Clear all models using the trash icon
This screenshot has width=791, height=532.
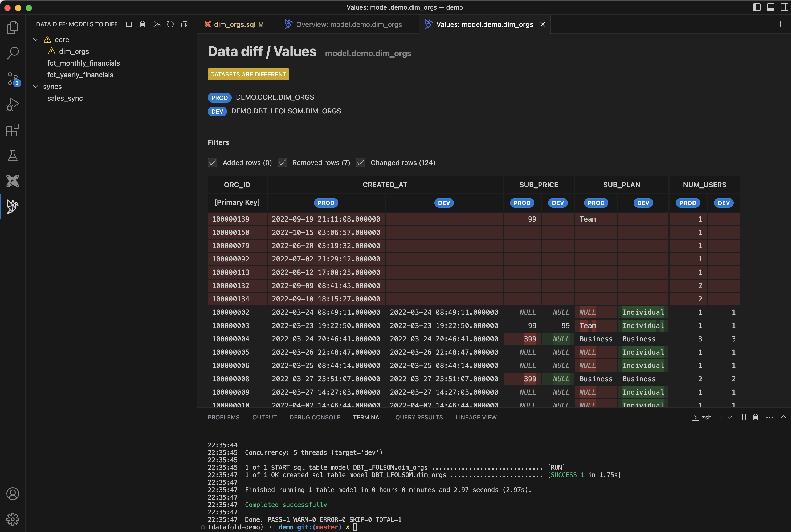pyautogui.click(x=142, y=24)
